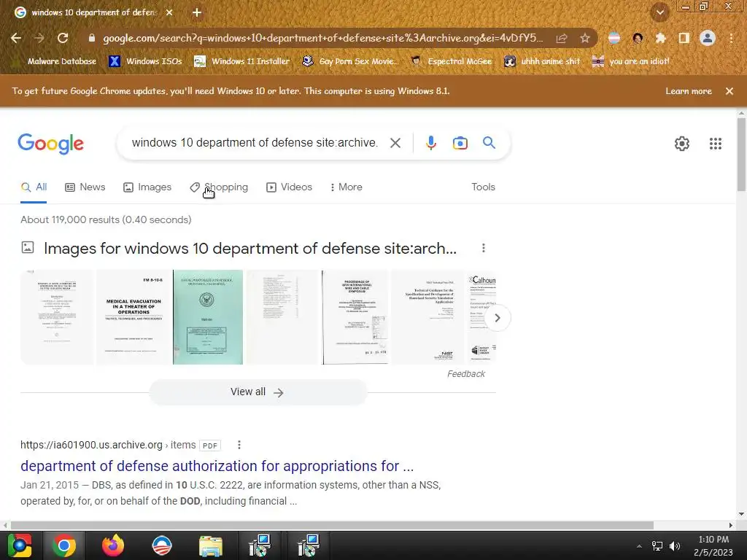This screenshot has width=747, height=560.
Task: Launch Firefox from the taskbar
Action: [x=113, y=545]
